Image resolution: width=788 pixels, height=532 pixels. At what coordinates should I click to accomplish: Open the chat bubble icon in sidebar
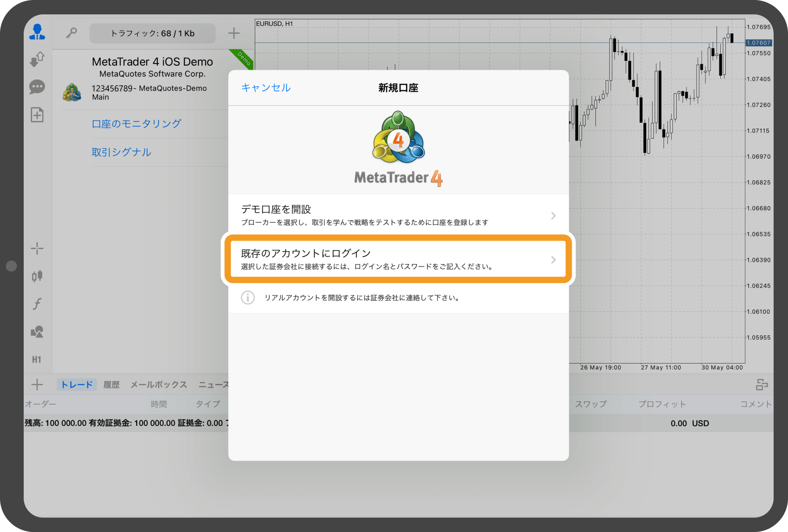click(x=37, y=87)
